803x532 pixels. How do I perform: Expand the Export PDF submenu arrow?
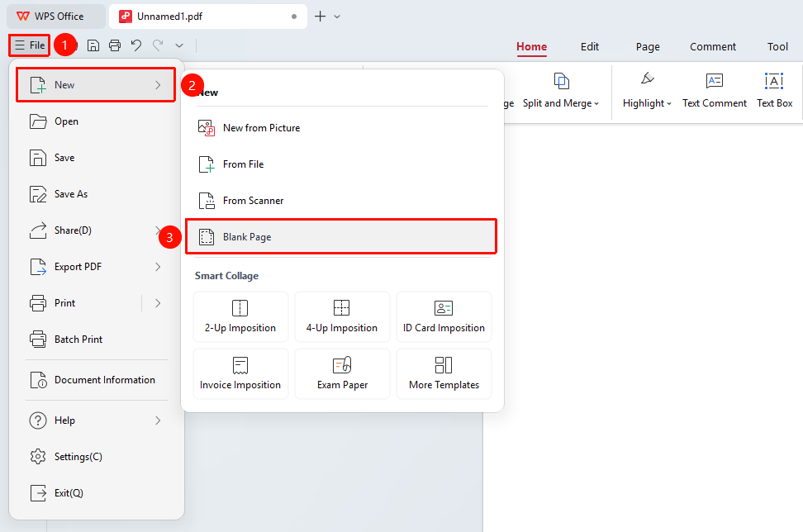(158, 267)
